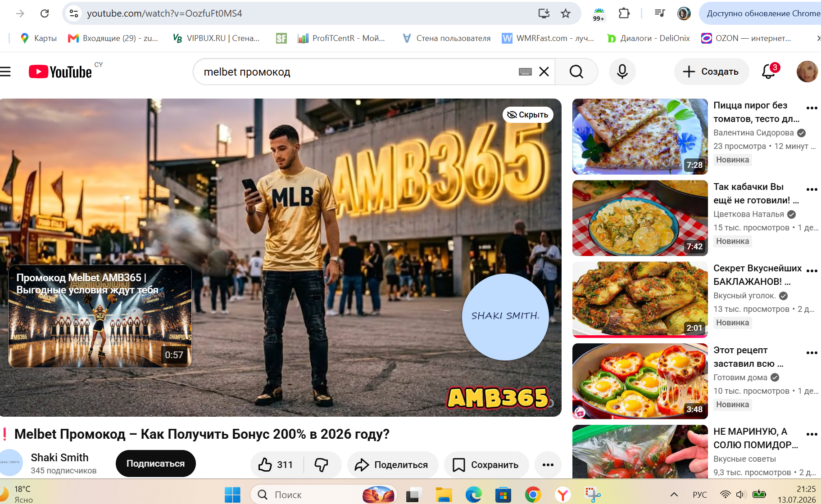The image size is (821, 504).
Task: Open the suggested video Промокод Melbet AMB365
Action: (x=100, y=316)
